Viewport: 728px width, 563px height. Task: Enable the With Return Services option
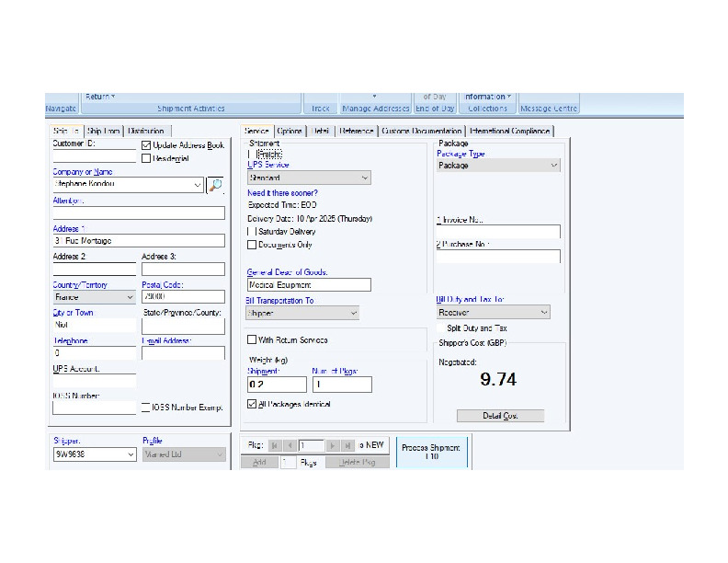[x=252, y=340]
